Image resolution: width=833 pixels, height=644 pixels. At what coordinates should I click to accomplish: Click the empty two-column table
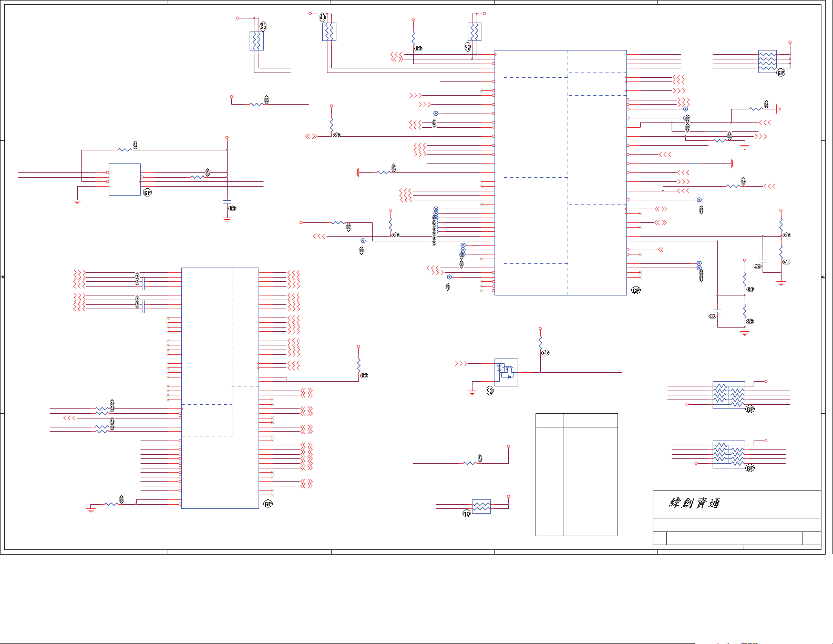tap(577, 475)
